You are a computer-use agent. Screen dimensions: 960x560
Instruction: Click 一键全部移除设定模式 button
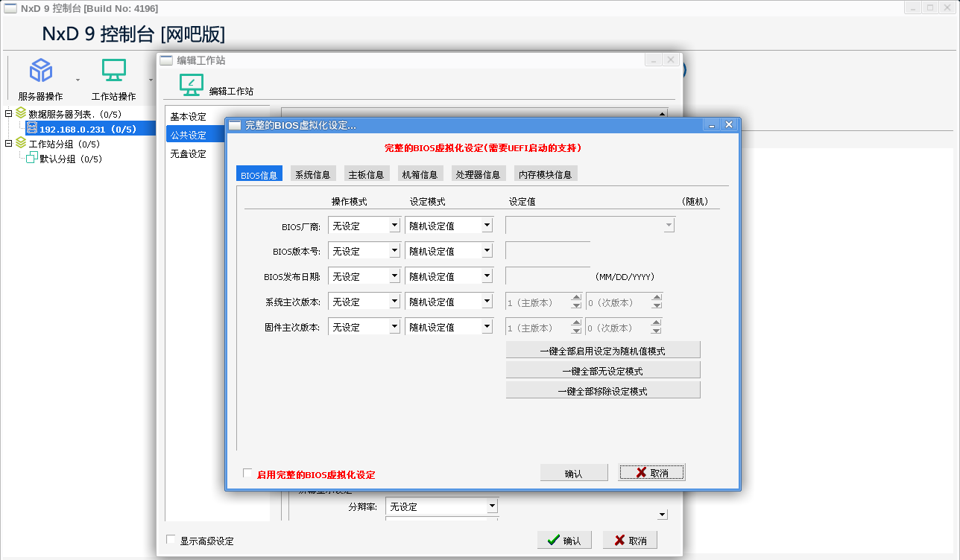(x=603, y=389)
